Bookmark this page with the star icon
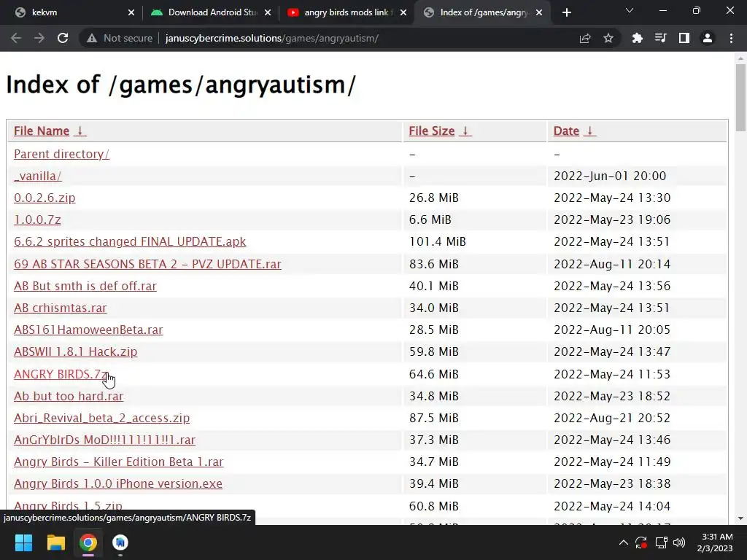The height and width of the screenshot is (560, 747). pos(608,38)
